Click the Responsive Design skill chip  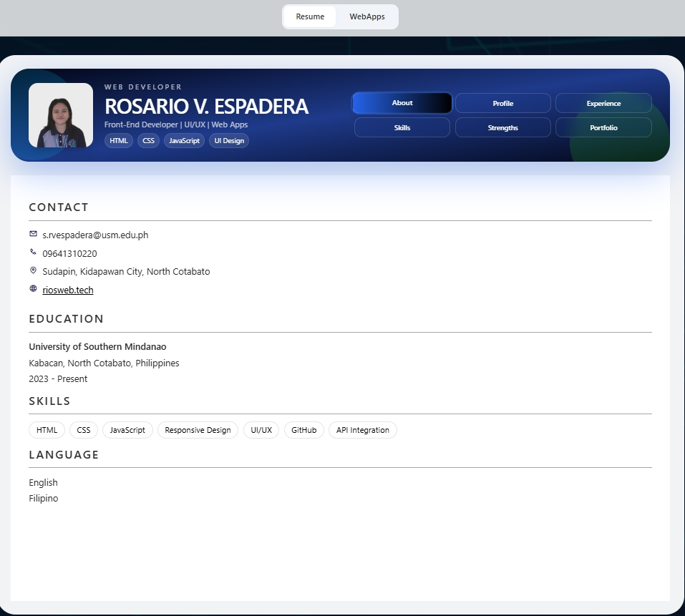point(198,430)
